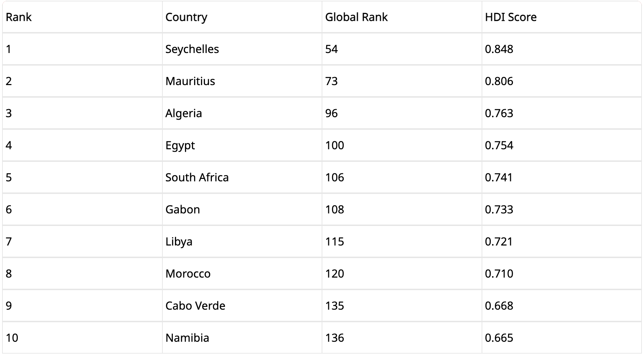Click the Algeria cell
644x355 pixels.
click(184, 113)
